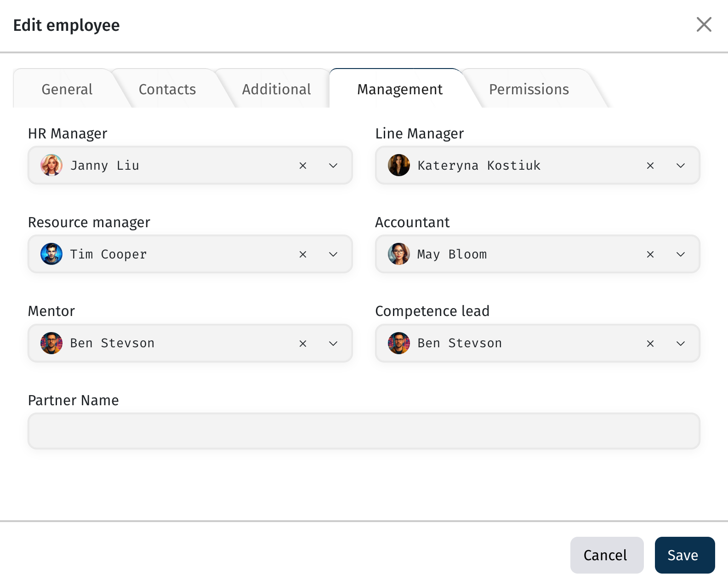Clear the Line Manager Kateryna Kostiuk
The height and width of the screenshot is (586, 728).
(650, 166)
